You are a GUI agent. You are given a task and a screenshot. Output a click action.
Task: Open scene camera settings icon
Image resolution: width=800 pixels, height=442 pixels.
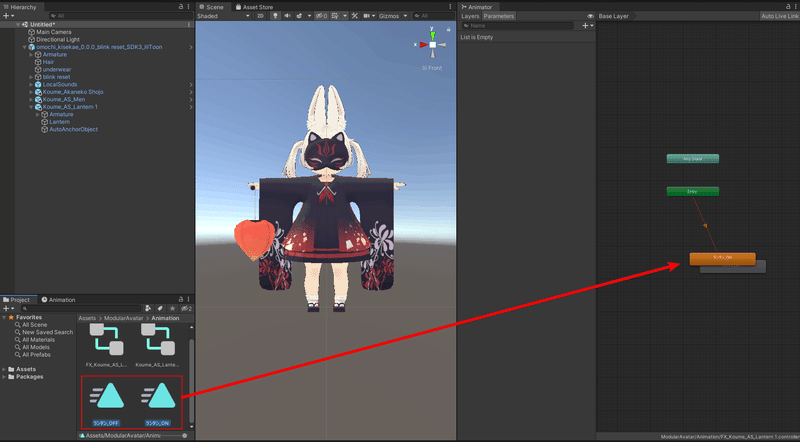pyautogui.click(x=366, y=16)
